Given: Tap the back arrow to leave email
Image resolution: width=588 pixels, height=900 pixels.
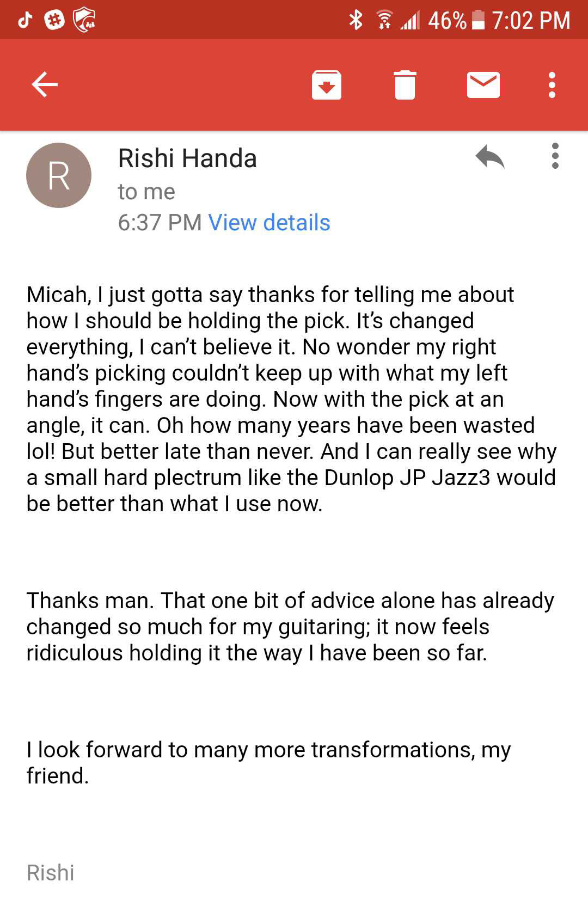Looking at the screenshot, I should pos(45,85).
